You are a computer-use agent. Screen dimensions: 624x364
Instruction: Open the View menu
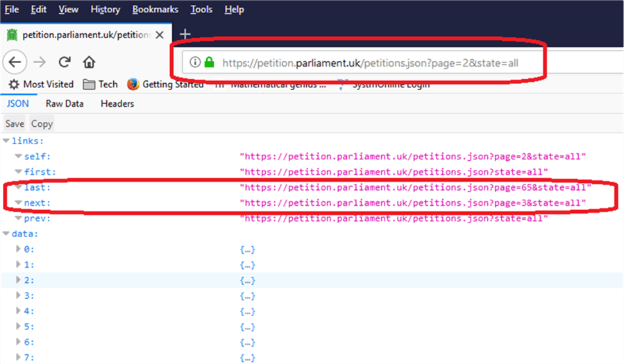point(69,9)
